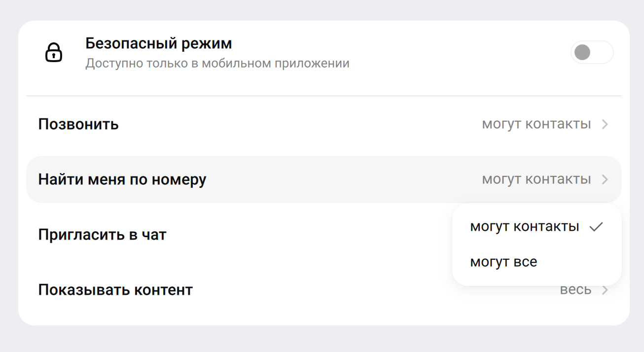Viewport: 644px width, 352px height.
Task: Click the padlock icon beside Безопасный режим
Action: [x=54, y=52]
